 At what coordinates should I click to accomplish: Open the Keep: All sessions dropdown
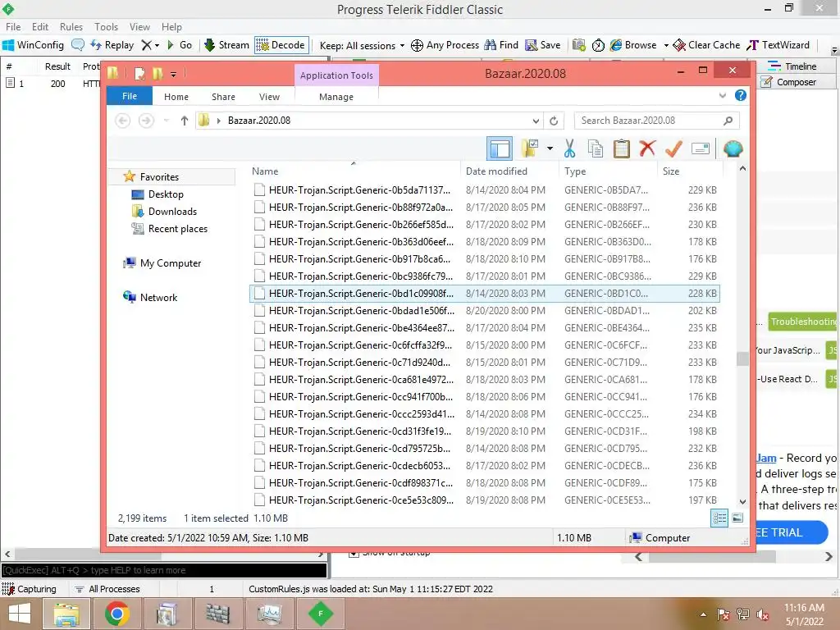click(x=362, y=46)
